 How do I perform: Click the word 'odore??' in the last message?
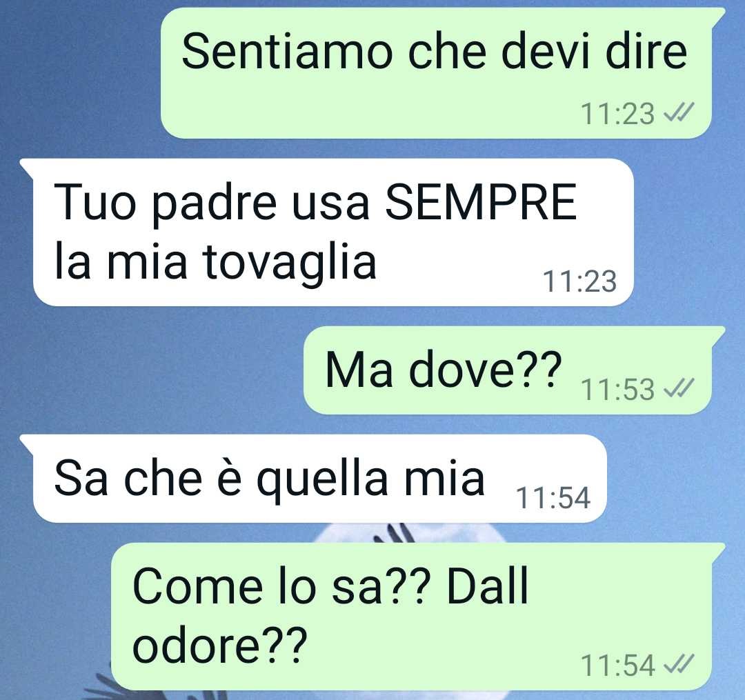[x=220, y=644]
